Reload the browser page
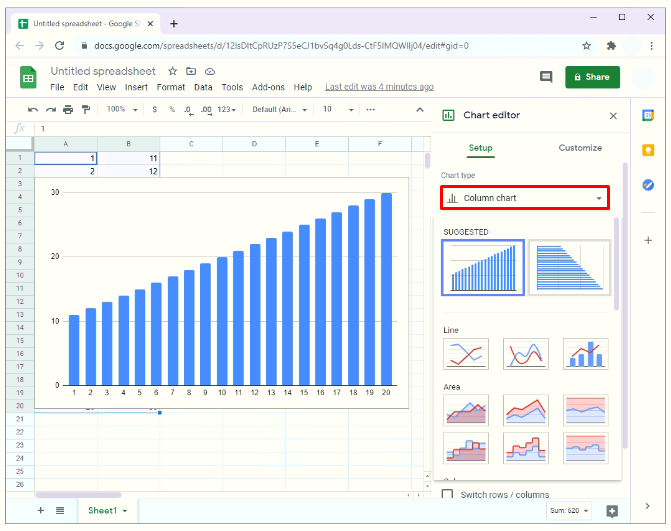 pos(59,45)
